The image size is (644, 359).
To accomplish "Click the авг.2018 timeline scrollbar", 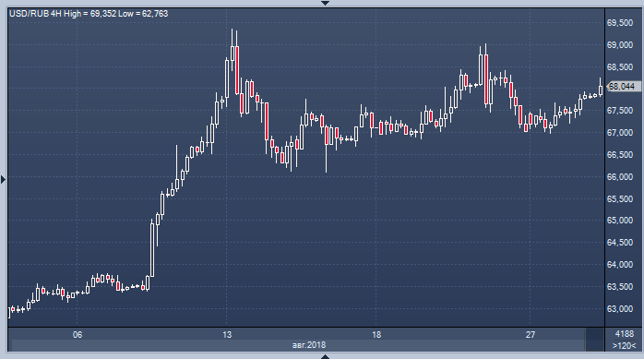I will tap(298, 345).
